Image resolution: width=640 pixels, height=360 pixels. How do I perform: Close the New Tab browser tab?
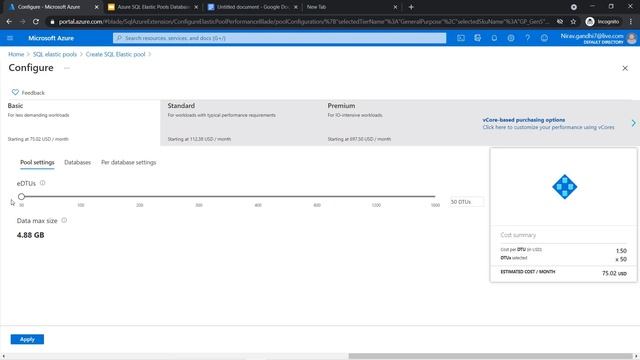pyautogui.click(x=395, y=7)
